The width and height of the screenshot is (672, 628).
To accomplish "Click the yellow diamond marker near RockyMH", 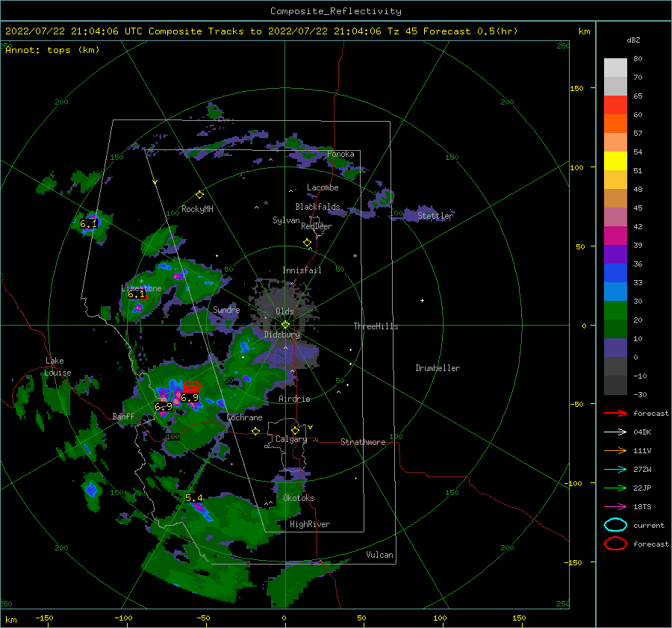I will pos(199,195).
